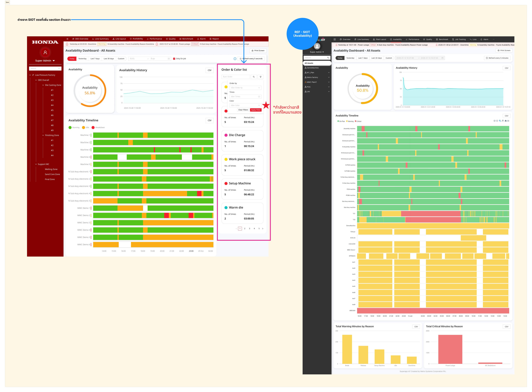Open the three-dots overflow menu in dark navbar
The width and height of the screenshot is (532, 392).
tap(494, 39)
